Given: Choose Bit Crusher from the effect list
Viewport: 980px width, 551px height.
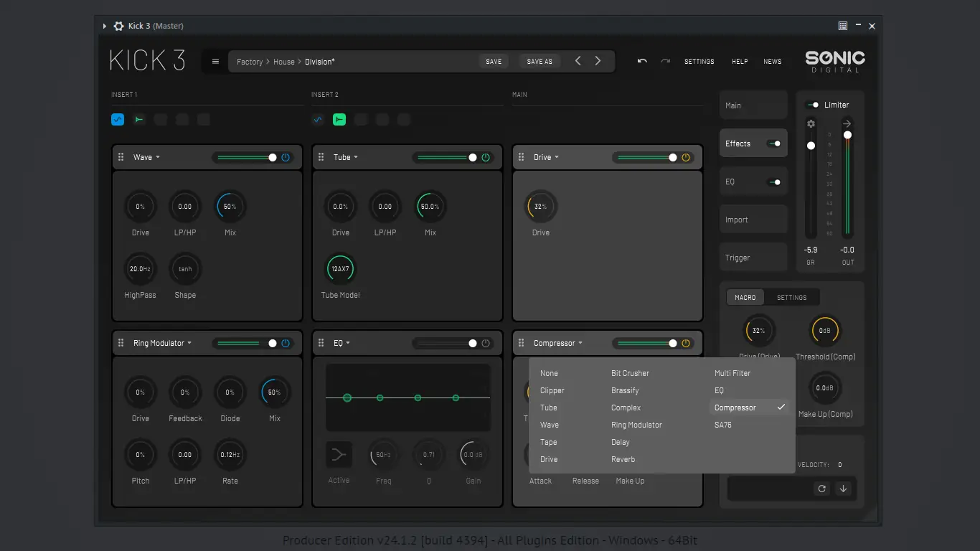Looking at the screenshot, I should [x=630, y=373].
